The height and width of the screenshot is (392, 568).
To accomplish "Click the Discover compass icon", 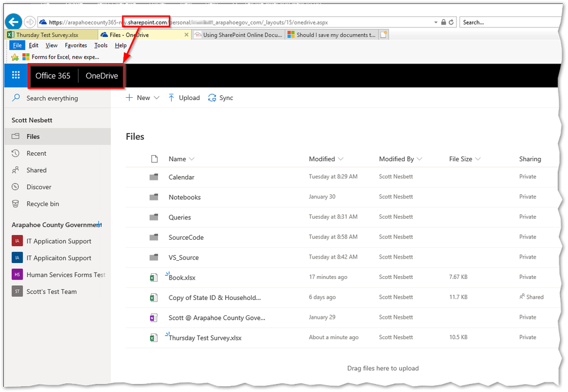I will tap(15, 187).
